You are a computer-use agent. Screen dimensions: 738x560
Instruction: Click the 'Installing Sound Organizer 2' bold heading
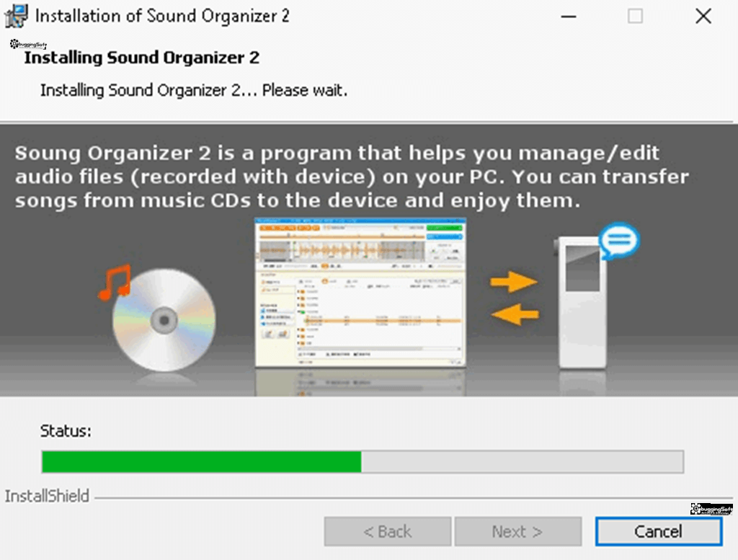click(142, 58)
